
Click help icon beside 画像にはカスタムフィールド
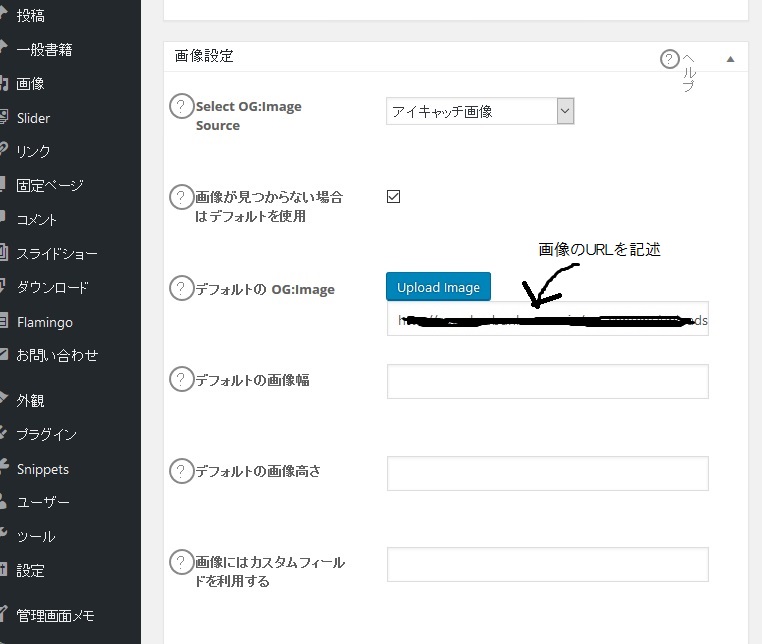(181, 562)
